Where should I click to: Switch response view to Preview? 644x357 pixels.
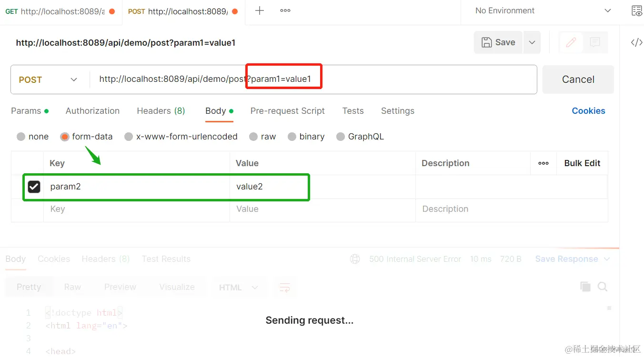click(120, 287)
